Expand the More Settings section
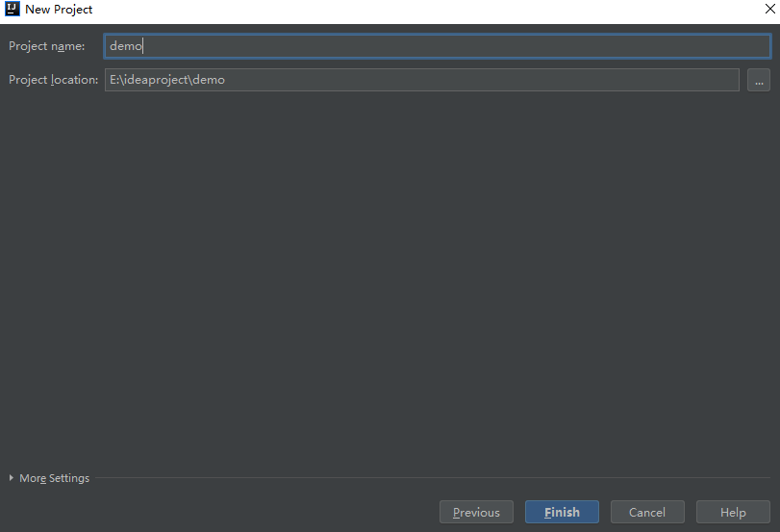Screen dimensions: 780x532 (49, 478)
